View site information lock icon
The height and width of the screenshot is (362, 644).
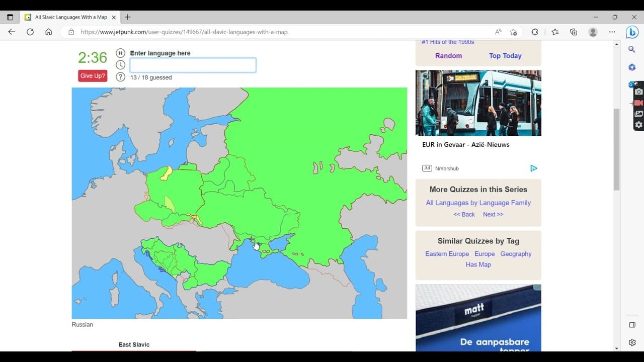[x=71, y=32]
